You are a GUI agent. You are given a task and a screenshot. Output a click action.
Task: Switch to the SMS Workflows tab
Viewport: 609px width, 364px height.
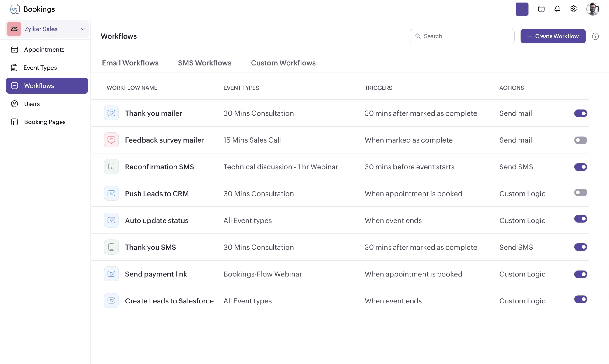(205, 63)
